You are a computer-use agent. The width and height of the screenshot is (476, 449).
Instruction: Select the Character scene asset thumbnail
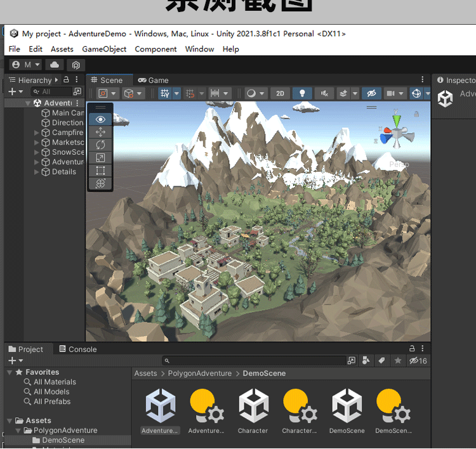[x=253, y=407]
